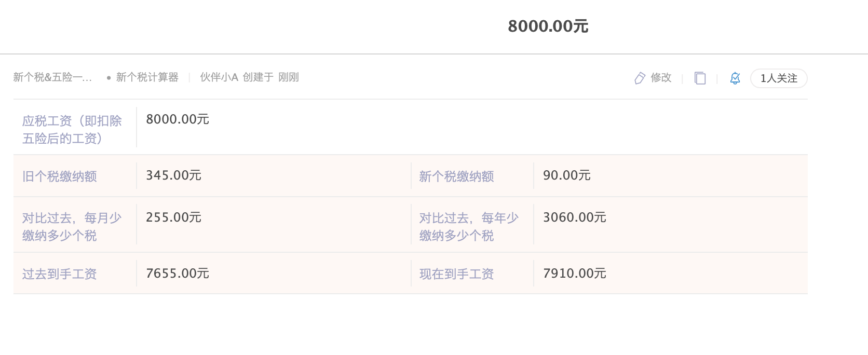This screenshot has width=868, height=355.
Task: Click the creator name 伙伴小A
Action: [x=219, y=77]
